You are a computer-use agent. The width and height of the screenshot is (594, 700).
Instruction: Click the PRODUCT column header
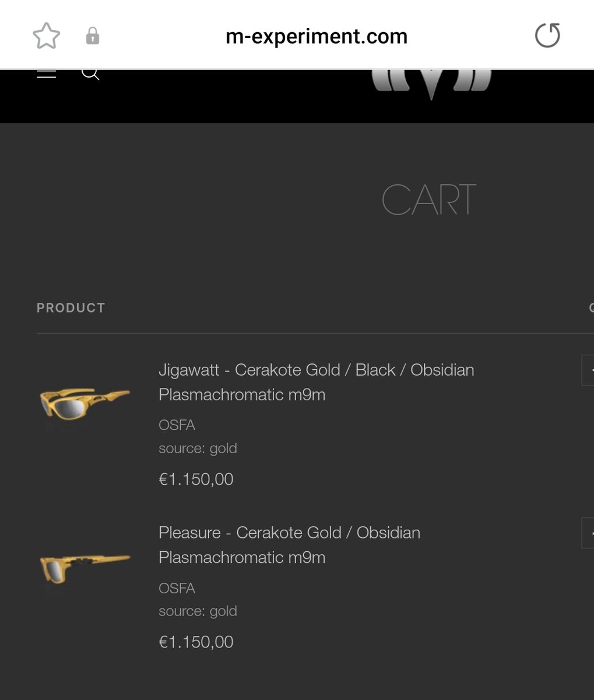tap(71, 308)
